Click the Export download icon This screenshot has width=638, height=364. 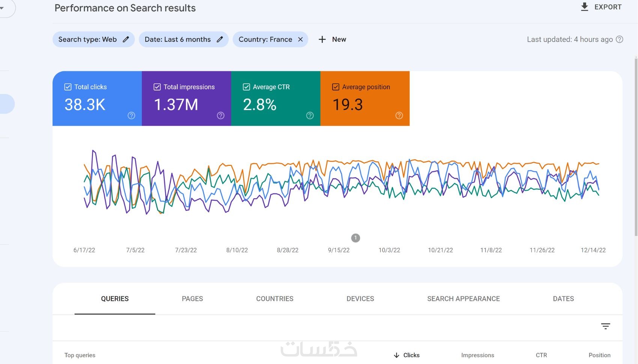coord(584,7)
